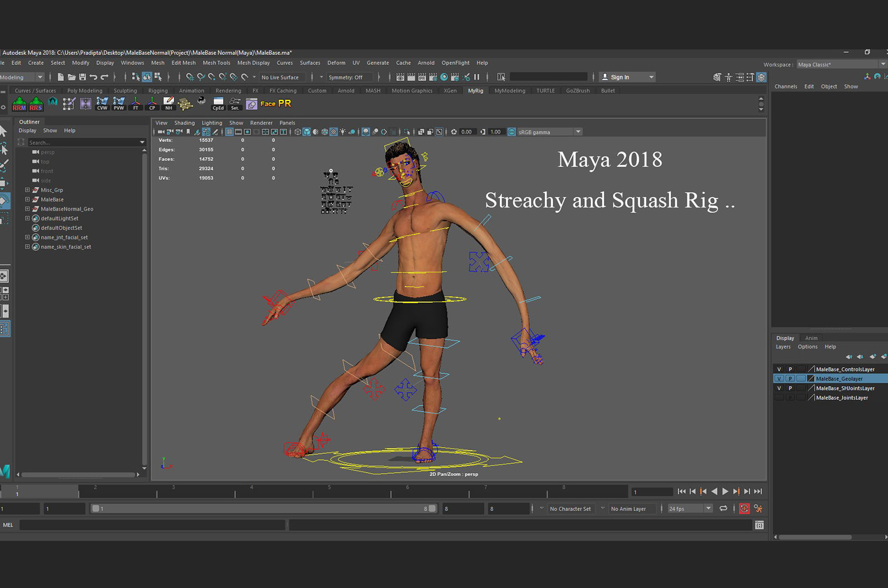Click the Outliner search field

87,143
